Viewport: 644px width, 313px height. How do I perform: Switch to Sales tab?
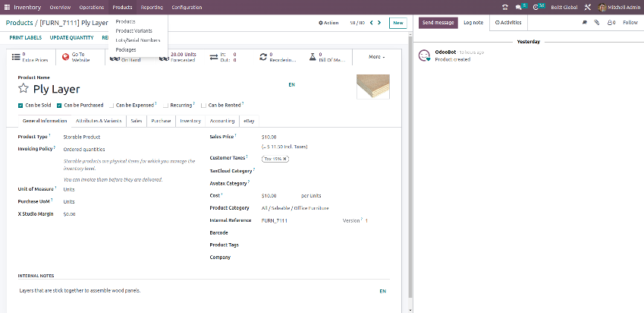tap(137, 121)
